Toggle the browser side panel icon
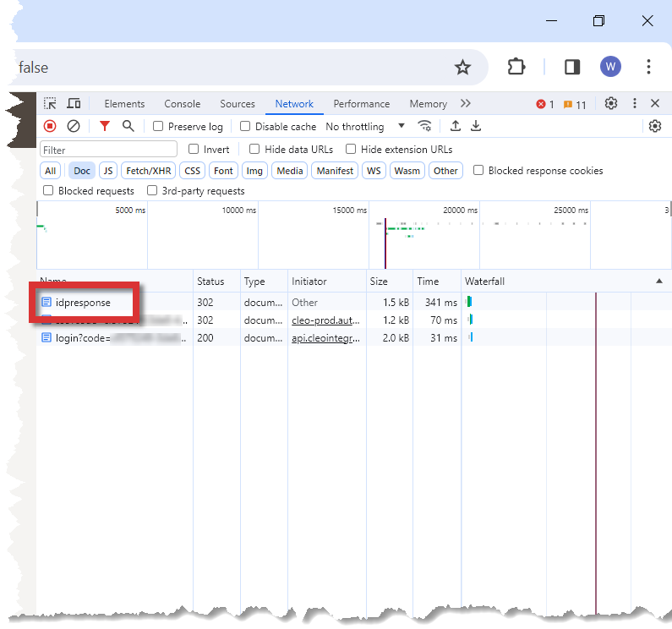 [x=572, y=67]
